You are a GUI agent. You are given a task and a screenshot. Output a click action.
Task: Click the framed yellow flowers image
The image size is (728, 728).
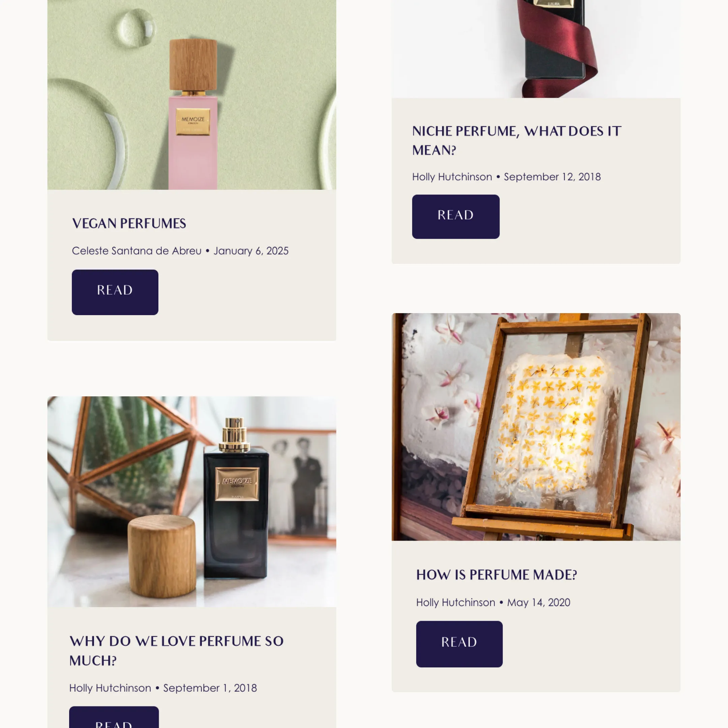click(x=536, y=427)
